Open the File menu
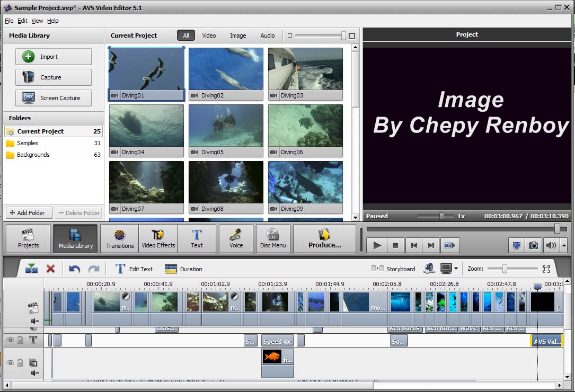 tap(9, 21)
